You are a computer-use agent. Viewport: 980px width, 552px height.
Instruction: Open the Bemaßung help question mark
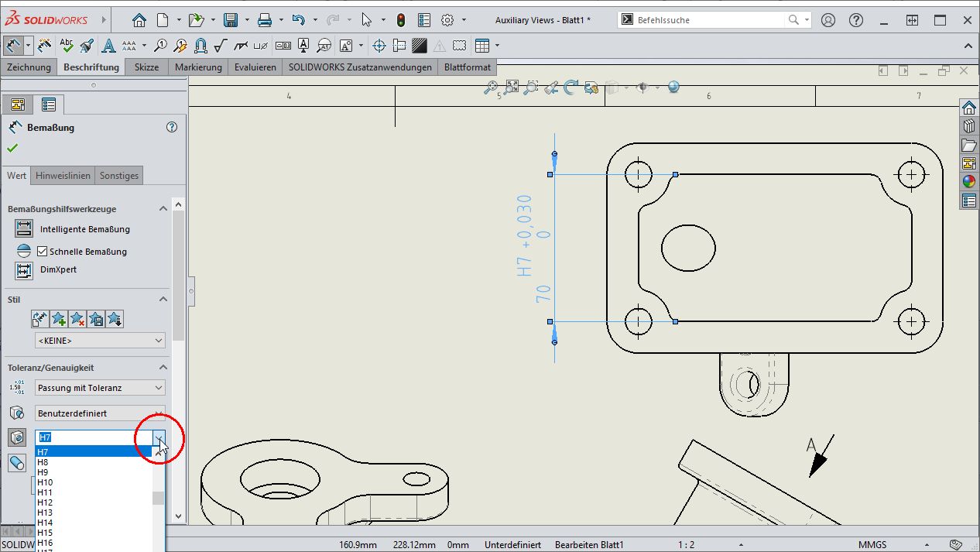pyautogui.click(x=172, y=128)
